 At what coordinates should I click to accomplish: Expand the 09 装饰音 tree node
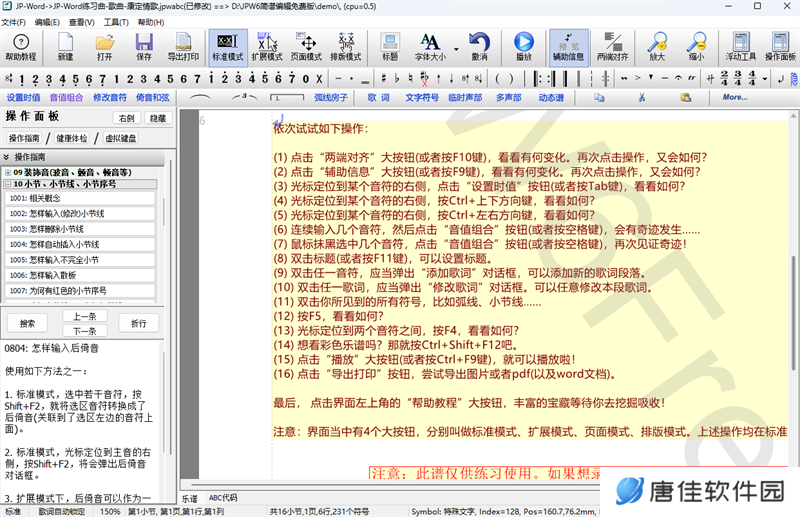click(8, 173)
